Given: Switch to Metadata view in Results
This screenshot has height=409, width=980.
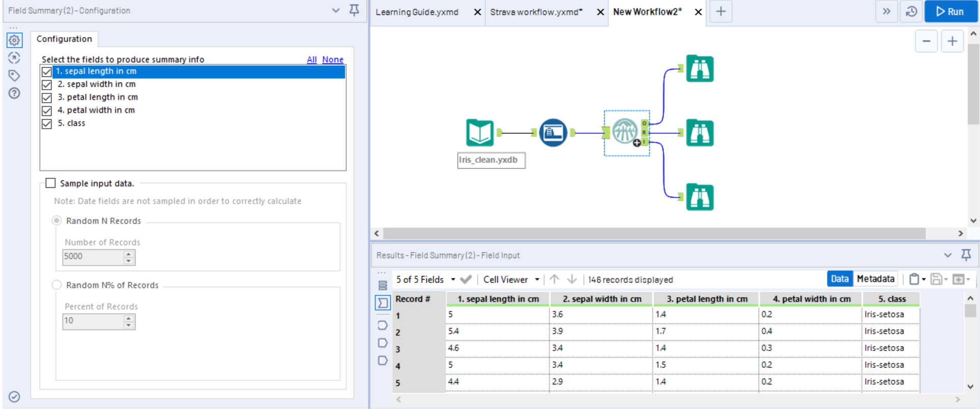Looking at the screenshot, I should click(875, 279).
